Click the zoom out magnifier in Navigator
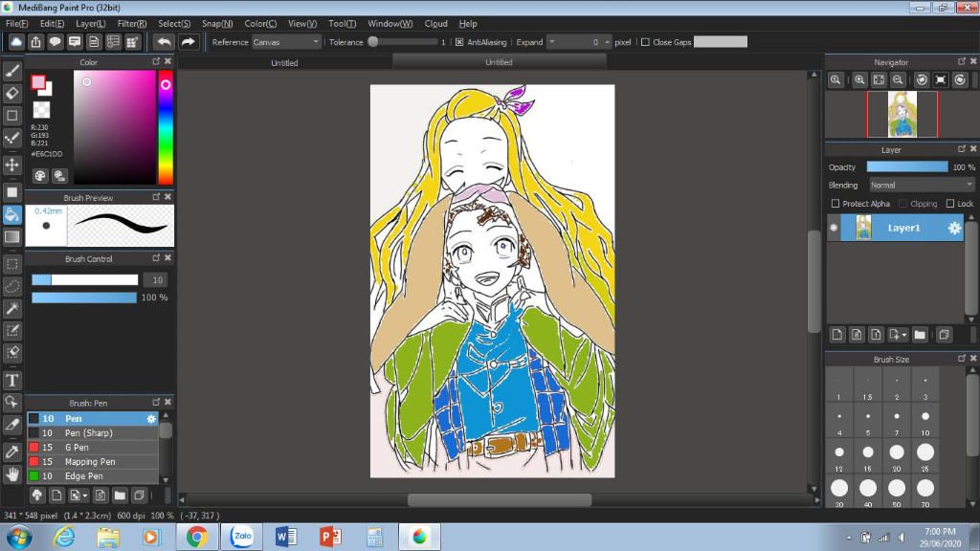 (x=898, y=80)
